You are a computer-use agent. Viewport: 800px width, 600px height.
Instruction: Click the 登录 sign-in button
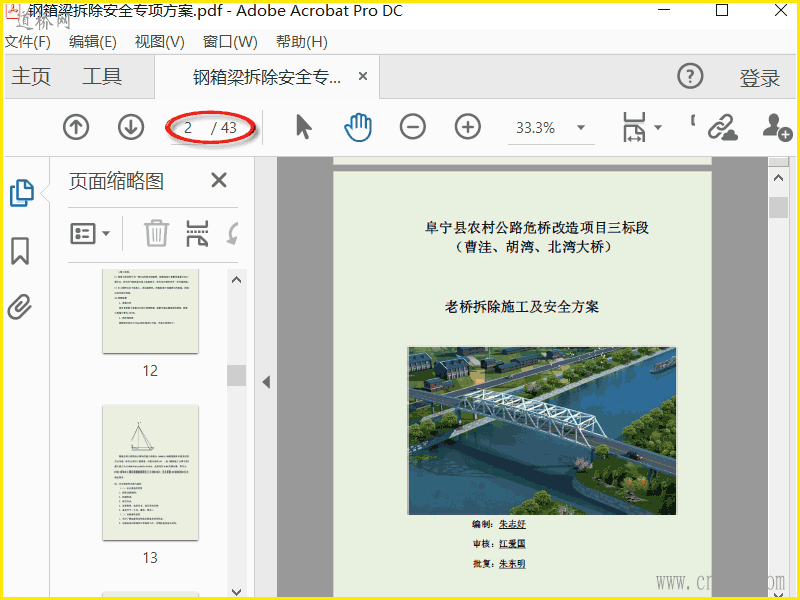[760, 78]
